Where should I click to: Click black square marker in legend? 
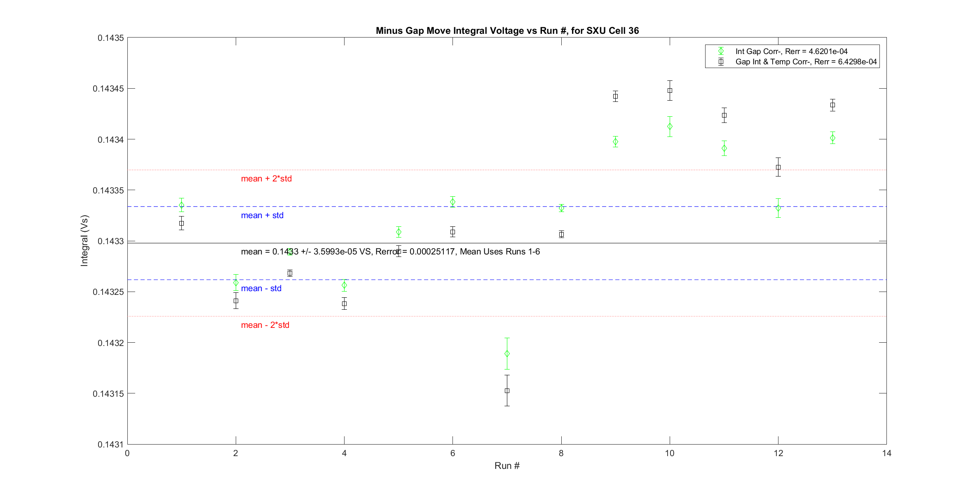pos(721,62)
